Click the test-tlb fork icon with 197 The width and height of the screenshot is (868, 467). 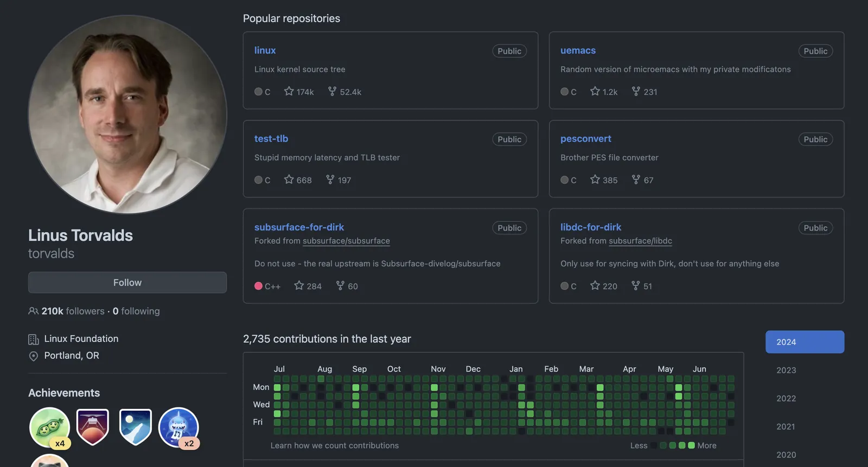pyautogui.click(x=330, y=180)
